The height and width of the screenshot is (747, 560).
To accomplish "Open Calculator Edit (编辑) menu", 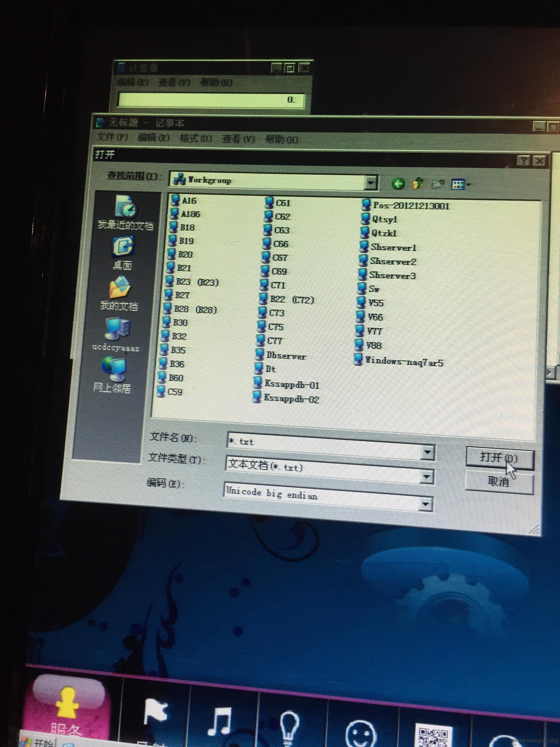I will [133, 82].
